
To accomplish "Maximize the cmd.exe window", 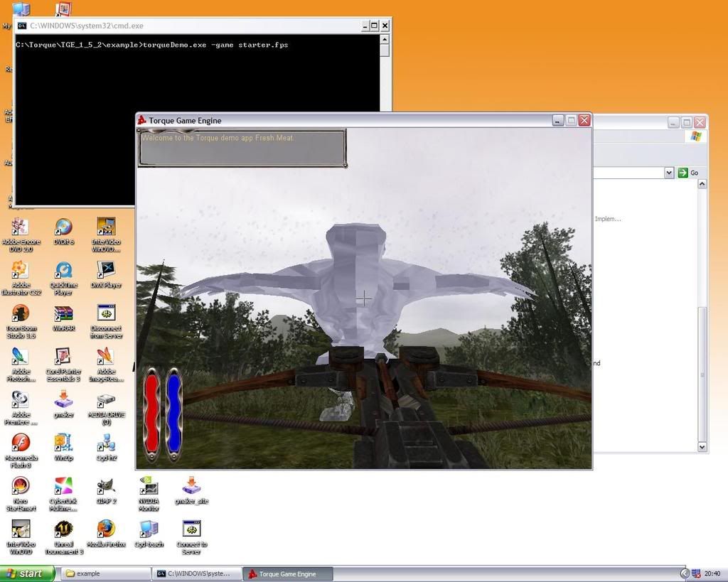I will pyautogui.click(x=374, y=26).
